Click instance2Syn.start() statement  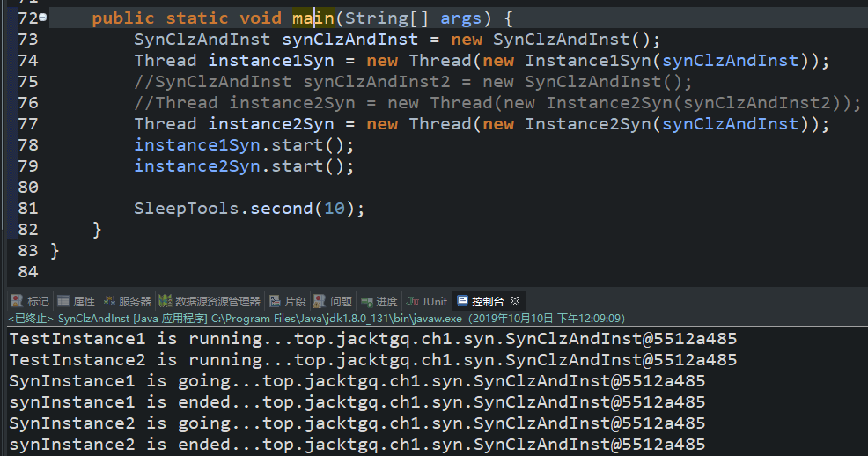244,166
